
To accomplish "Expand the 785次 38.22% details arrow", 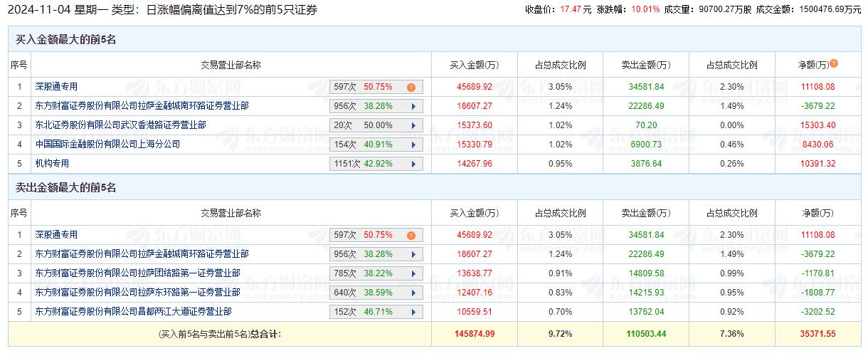I will click(413, 273).
